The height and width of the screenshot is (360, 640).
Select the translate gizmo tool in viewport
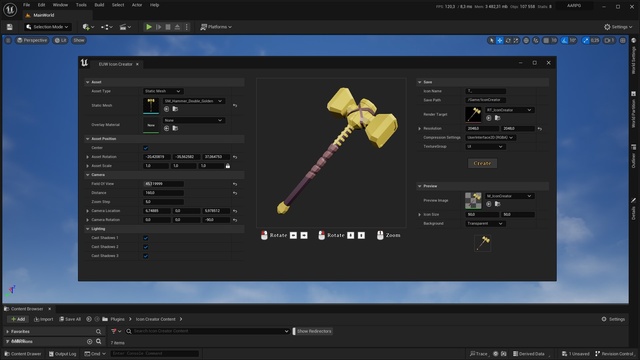click(x=500, y=40)
